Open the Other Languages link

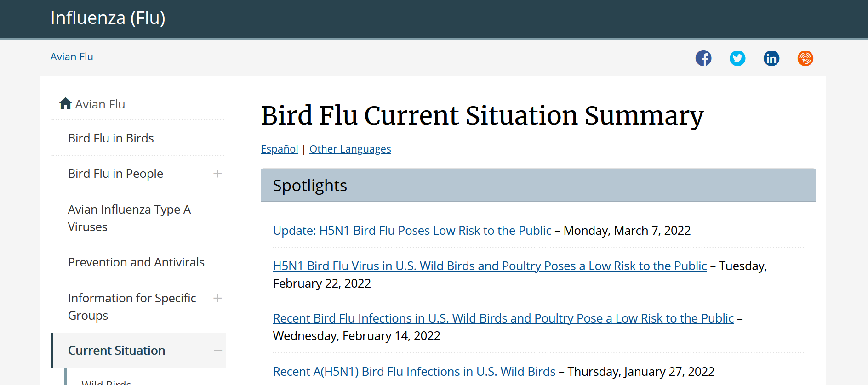[350, 149]
